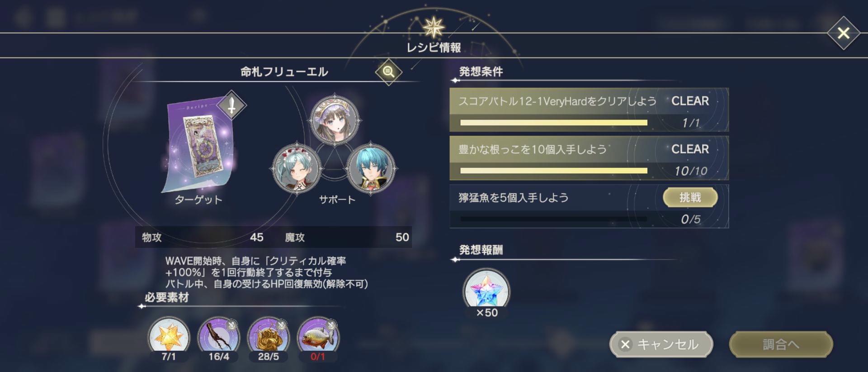Viewport: 868px width, 372px height.
Task: Click the sword badge on recipe card
Action: tap(231, 105)
